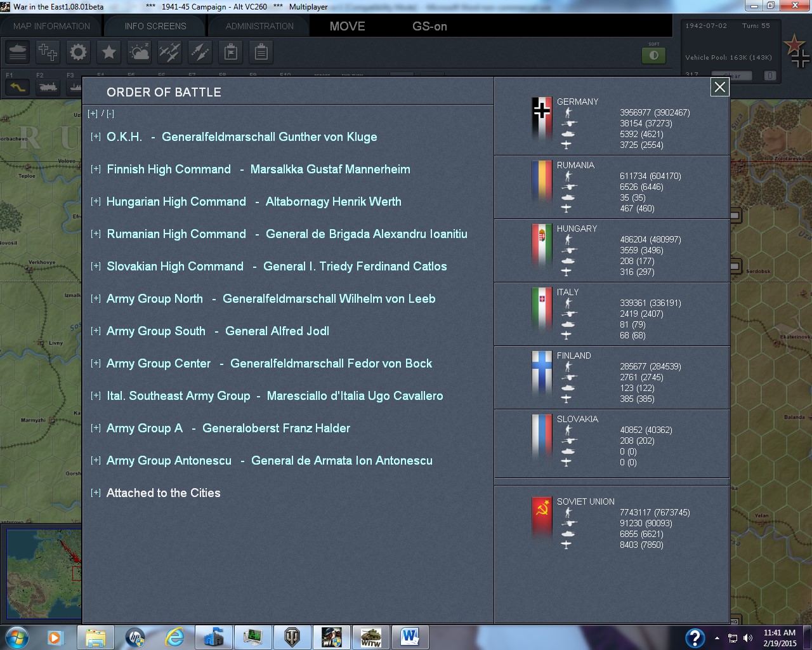
Task: Expand the Rumanian High Command entry
Action: coord(96,234)
